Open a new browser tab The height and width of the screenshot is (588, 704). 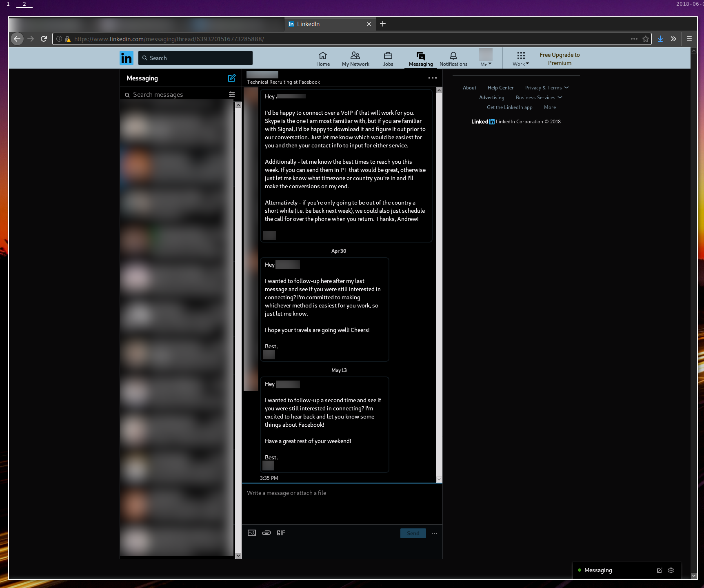click(383, 24)
